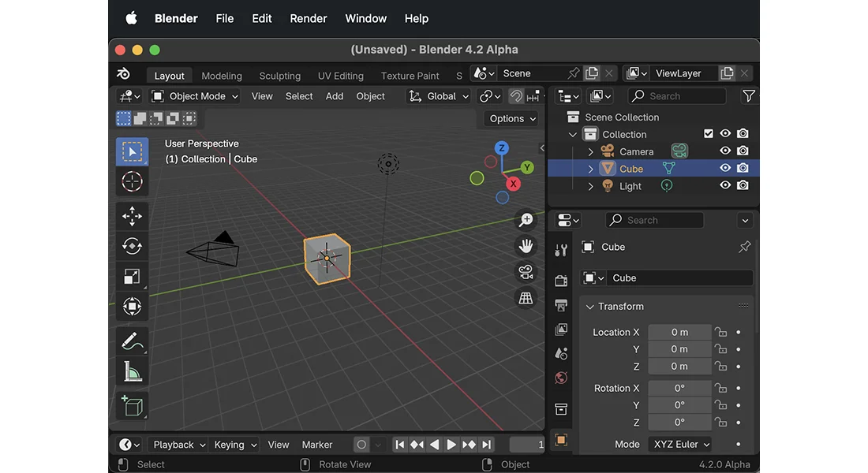Screen dimensions: 868x473
Task: Select the Scale tool
Action: [132, 276]
